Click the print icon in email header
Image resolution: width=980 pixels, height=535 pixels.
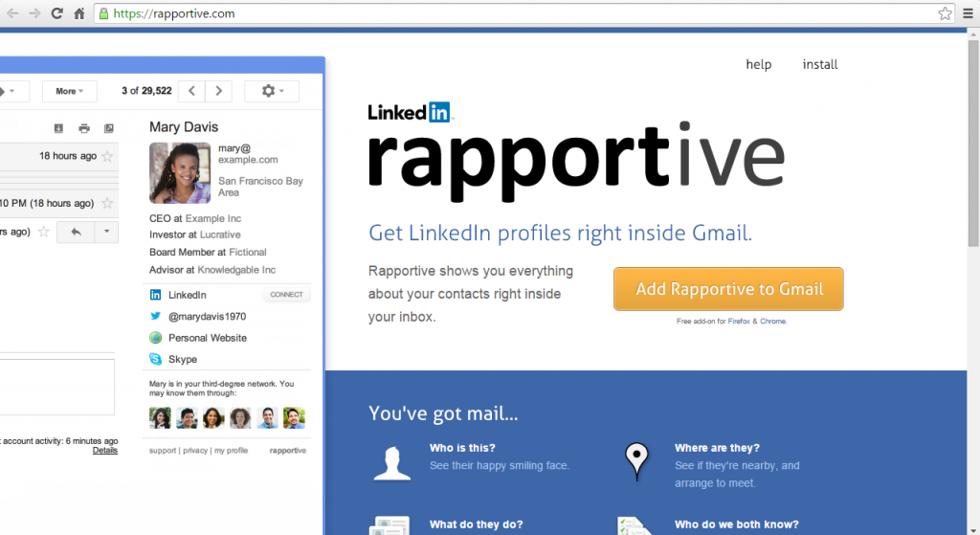point(84,128)
